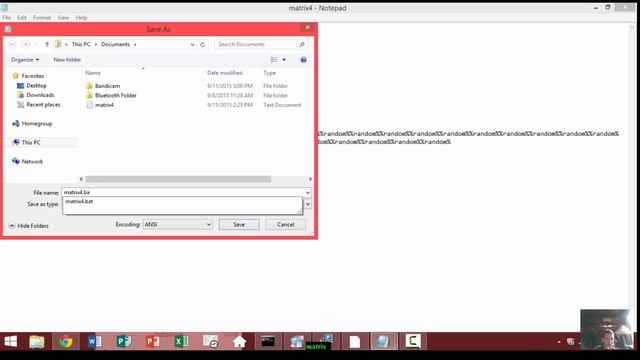Open the Help question mark icon

(x=303, y=60)
